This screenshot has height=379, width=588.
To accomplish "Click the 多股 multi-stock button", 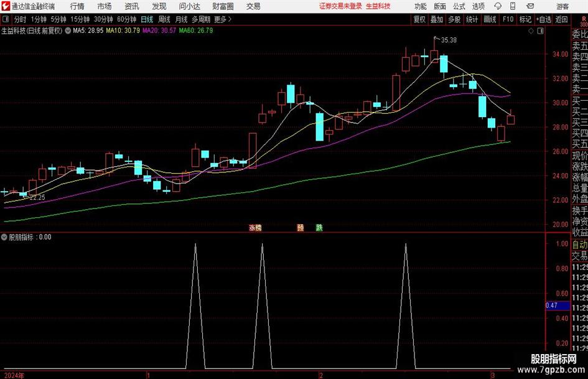I will click(454, 19).
